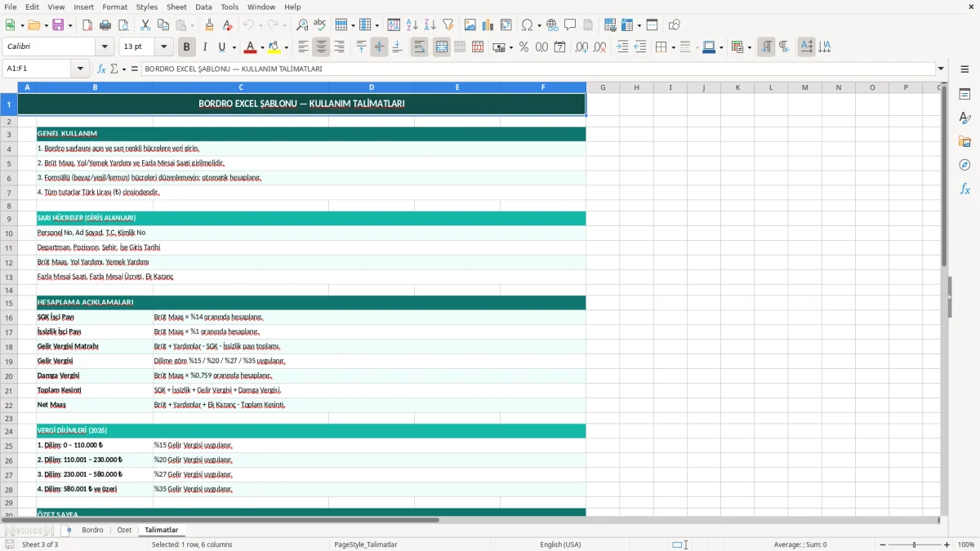Toggle Wrap Text
Screen dimensions: 980x551
coord(420,47)
